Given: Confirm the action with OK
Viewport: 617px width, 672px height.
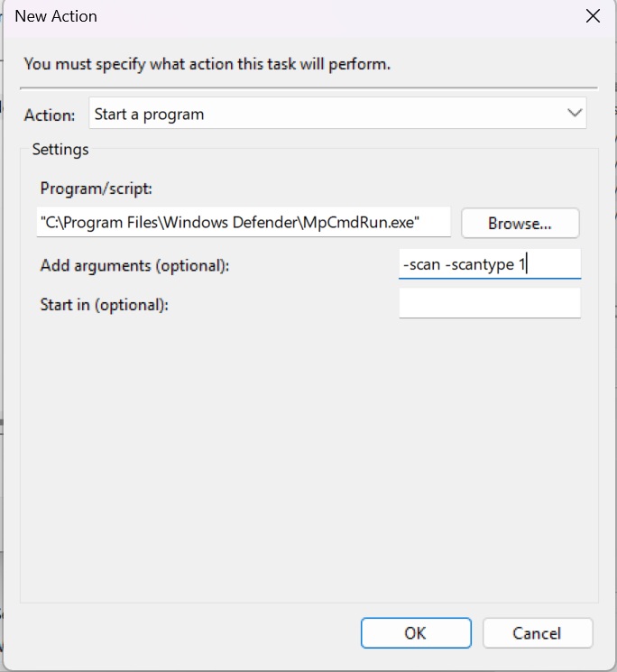Looking at the screenshot, I should click(415, 633).
